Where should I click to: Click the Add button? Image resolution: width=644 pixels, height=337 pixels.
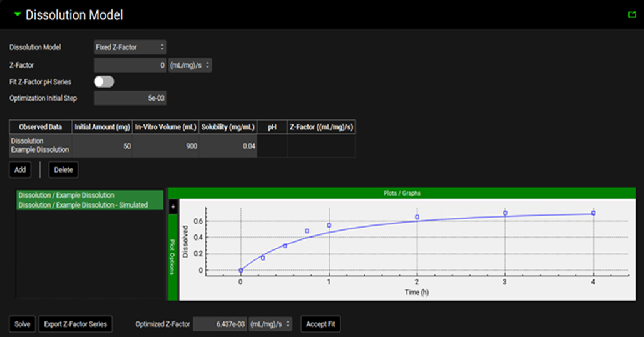tap(21, 169)
